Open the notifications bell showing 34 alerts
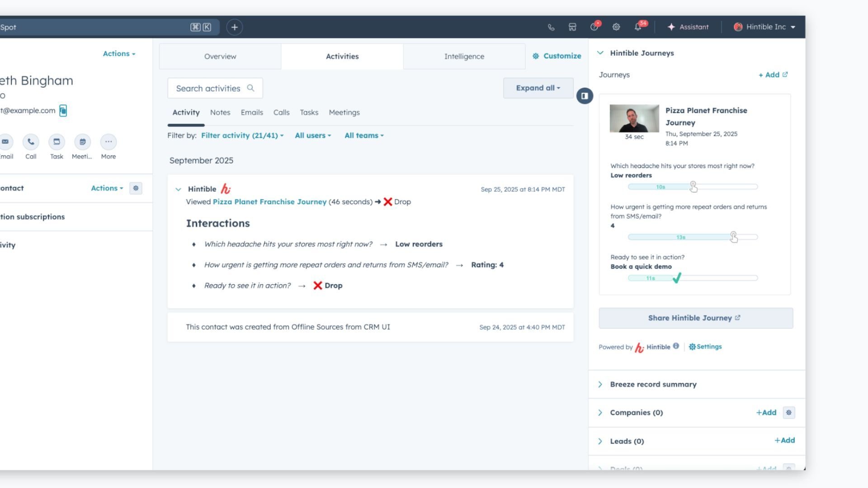This screenshot has width=868, height=488. coord(638,27)
